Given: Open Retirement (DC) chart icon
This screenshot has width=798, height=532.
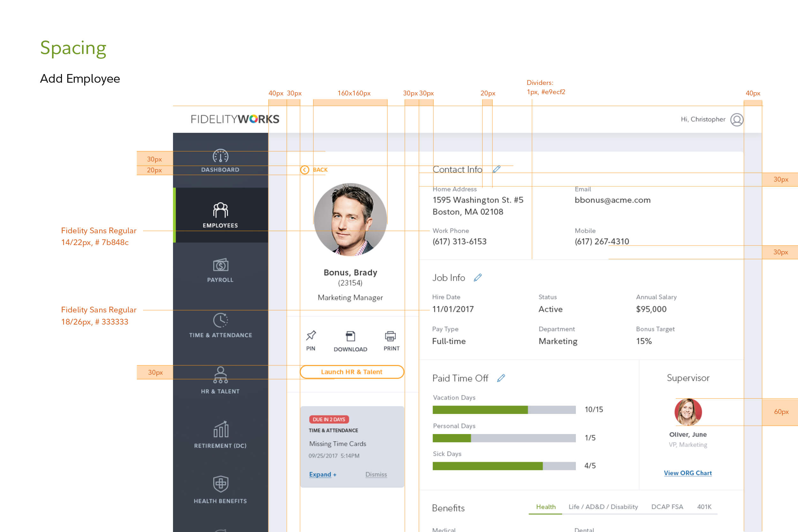Looking at the screenshot, I should 221,430.
